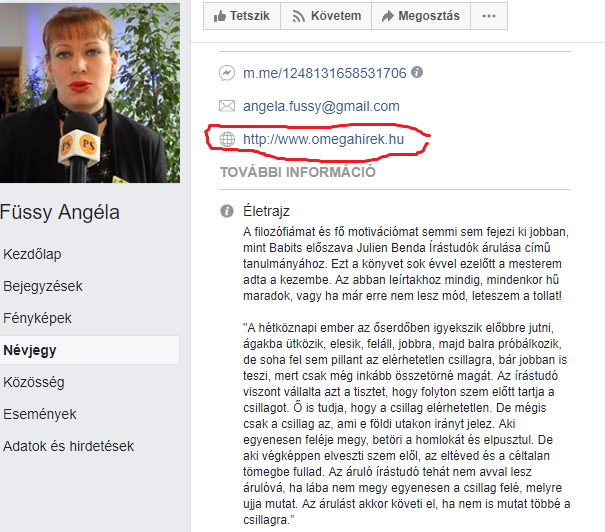The image size is (605, 532).
Task: Open the m.me/1248131658531706 Messenger link
Action: click(x=324, y=73)
